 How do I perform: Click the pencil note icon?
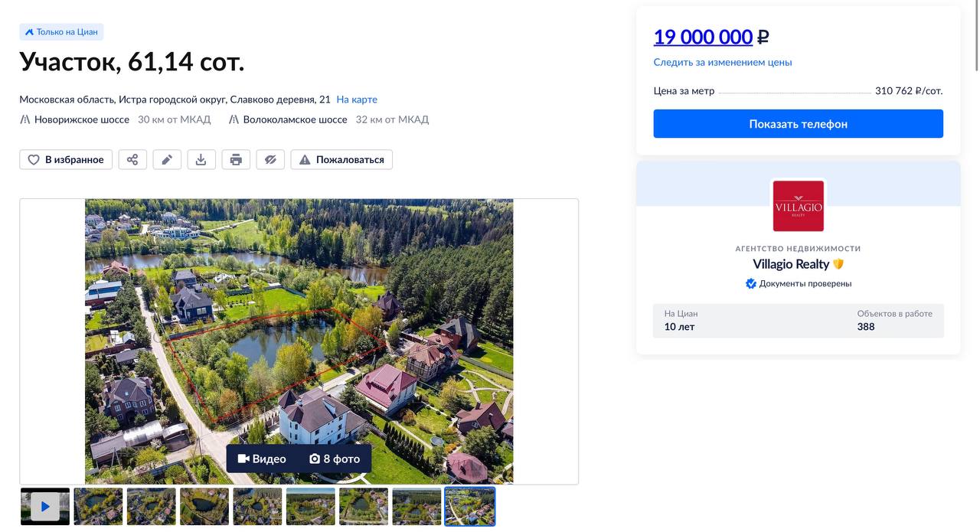coord(167,159)
